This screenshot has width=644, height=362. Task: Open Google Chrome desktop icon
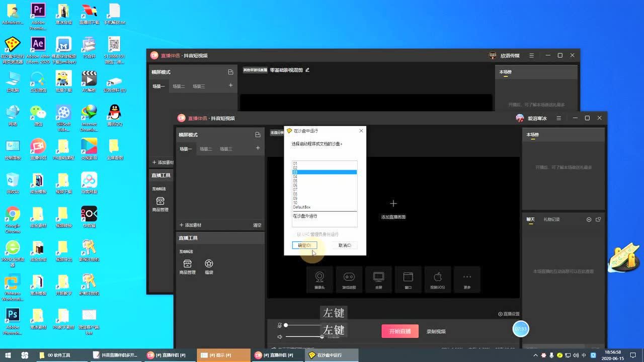pos(13,219)
